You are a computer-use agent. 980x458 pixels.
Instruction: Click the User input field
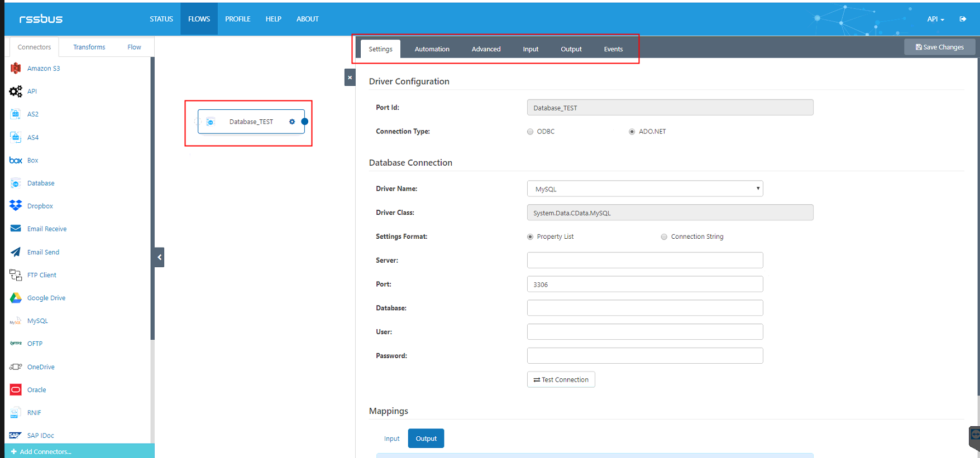click(x=645, y=332)
